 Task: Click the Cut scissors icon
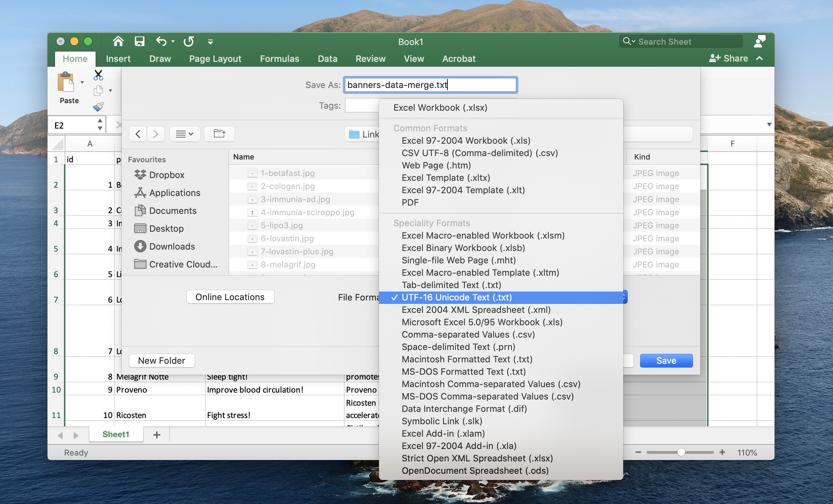[98, 75]
